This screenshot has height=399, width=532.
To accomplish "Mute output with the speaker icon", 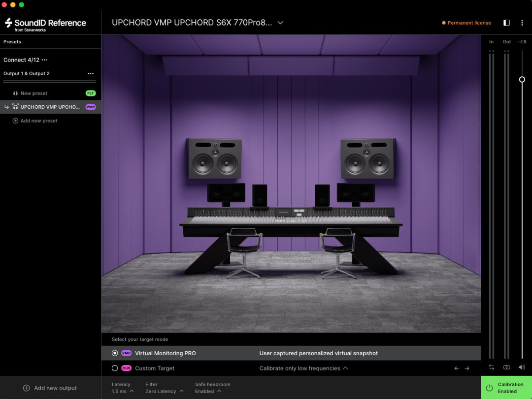I will pyautogui.click(x=522, y=367).
